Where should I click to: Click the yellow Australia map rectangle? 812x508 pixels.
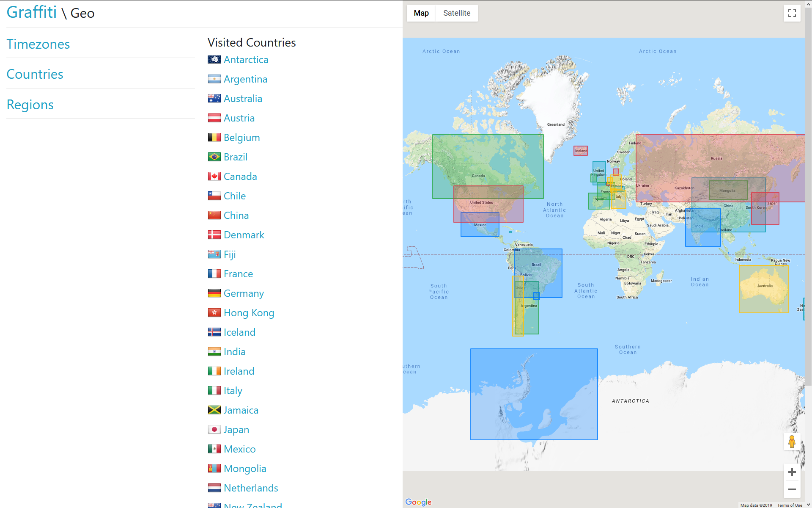pyautogui.click(x=763, y=289)
